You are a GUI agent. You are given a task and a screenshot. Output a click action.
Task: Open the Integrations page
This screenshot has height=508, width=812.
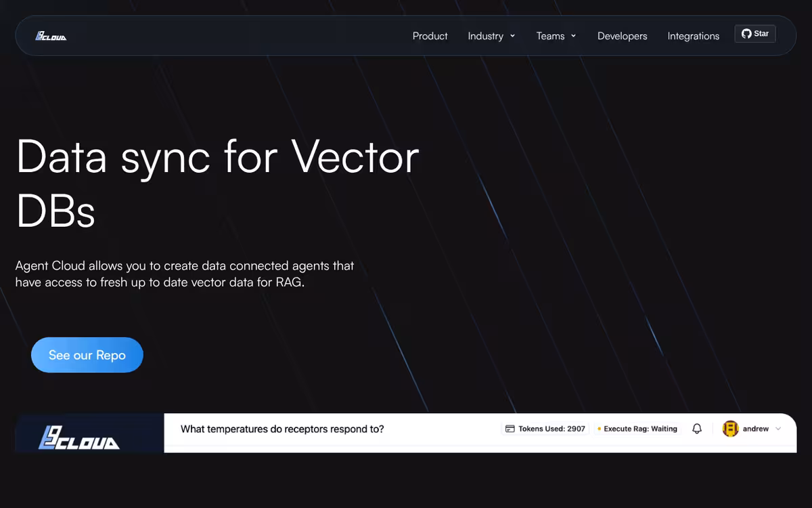pos(693,36)
